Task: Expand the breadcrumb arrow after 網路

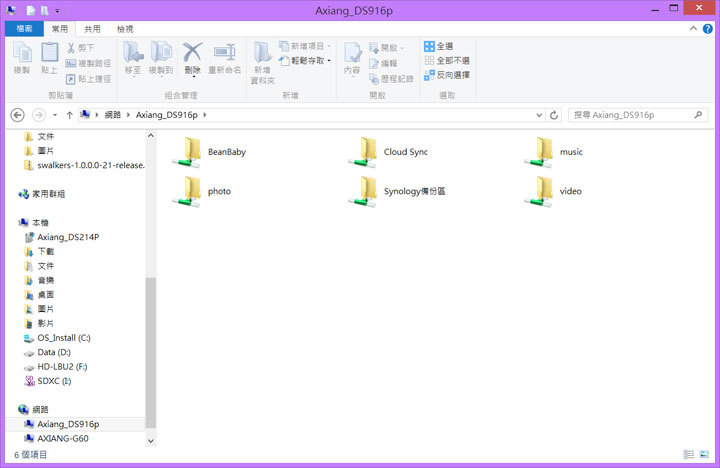Action: click(128, 115)
